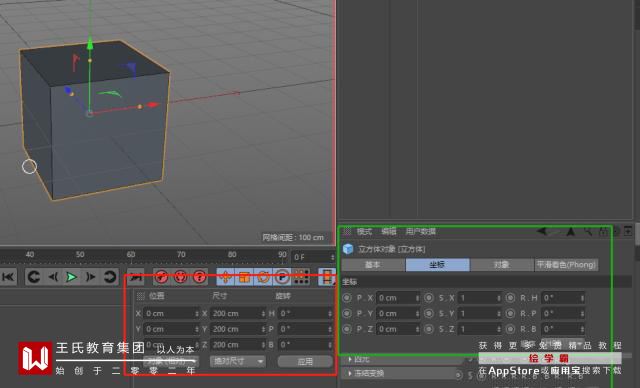640x388 pixels.
Task: Open the 用户数据 menu
Action: click(421, 232)
